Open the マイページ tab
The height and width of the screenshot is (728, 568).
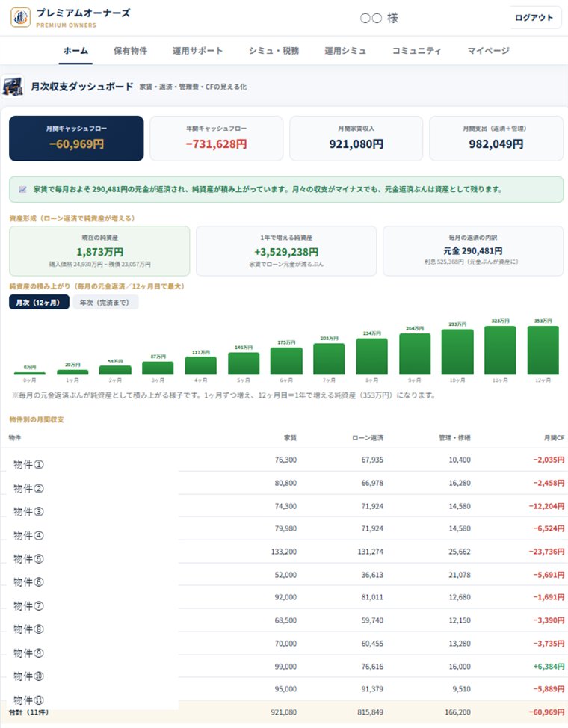488,51
